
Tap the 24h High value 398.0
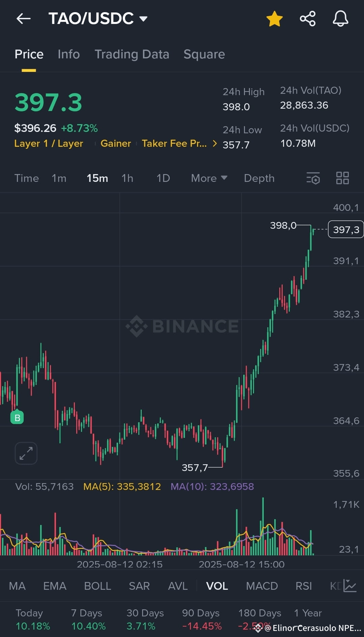236,107
